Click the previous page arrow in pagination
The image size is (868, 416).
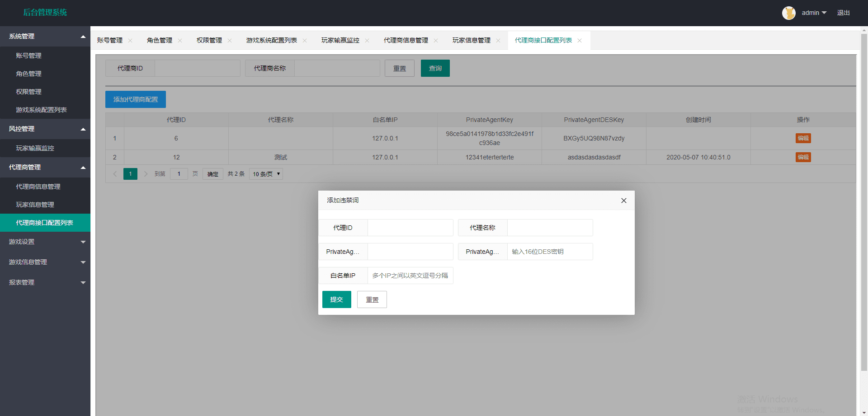click(x=115, y=174)
